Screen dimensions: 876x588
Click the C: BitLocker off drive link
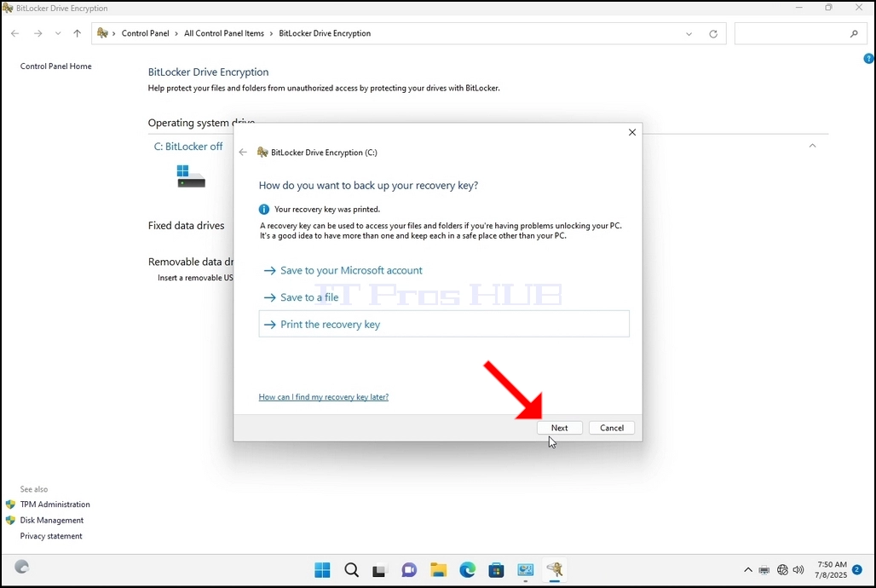click(188, 147)
